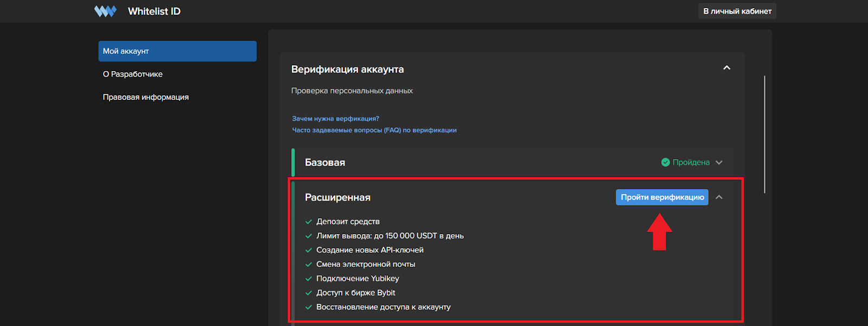This screenshot has width=868, height=326.
Task: Collapse the Расширенная verification details
Action: (719, 197)
